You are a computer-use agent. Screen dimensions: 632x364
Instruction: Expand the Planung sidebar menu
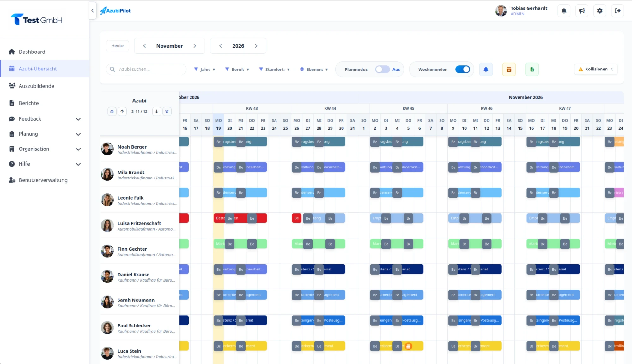click(45, 134)
